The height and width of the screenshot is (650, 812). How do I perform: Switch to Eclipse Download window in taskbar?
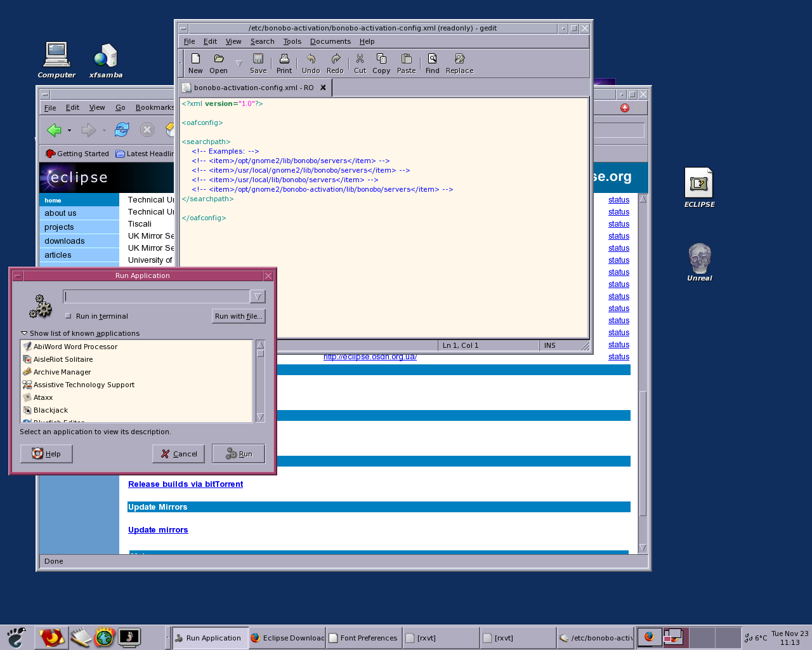[x=287, y=638]
